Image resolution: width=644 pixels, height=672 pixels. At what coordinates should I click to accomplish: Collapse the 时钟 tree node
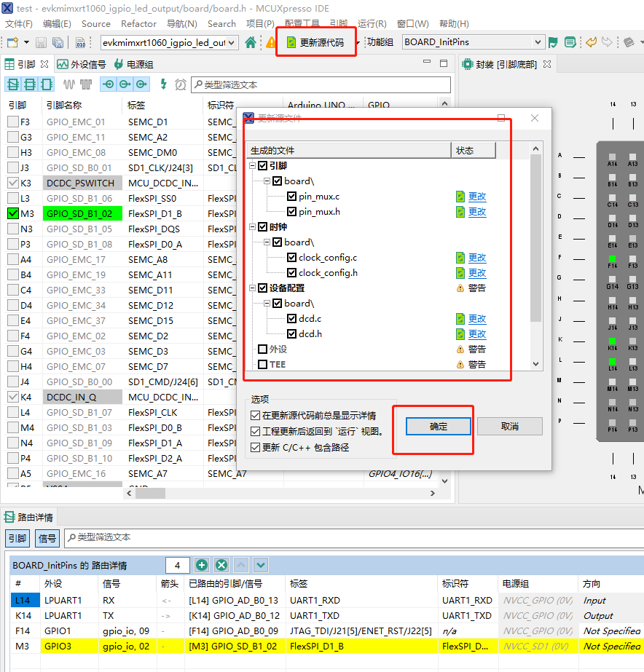click(253, 227)
